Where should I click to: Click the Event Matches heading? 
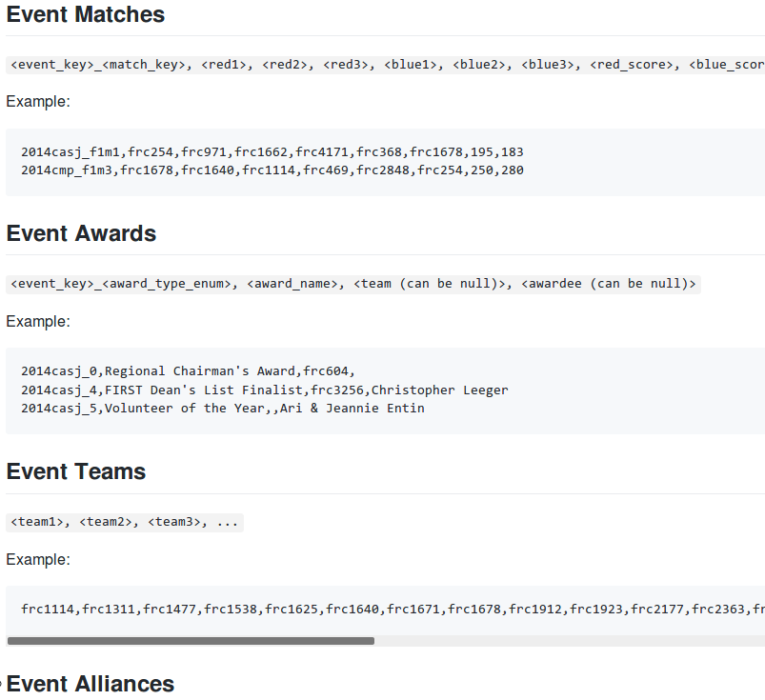[x=86, y=15]
